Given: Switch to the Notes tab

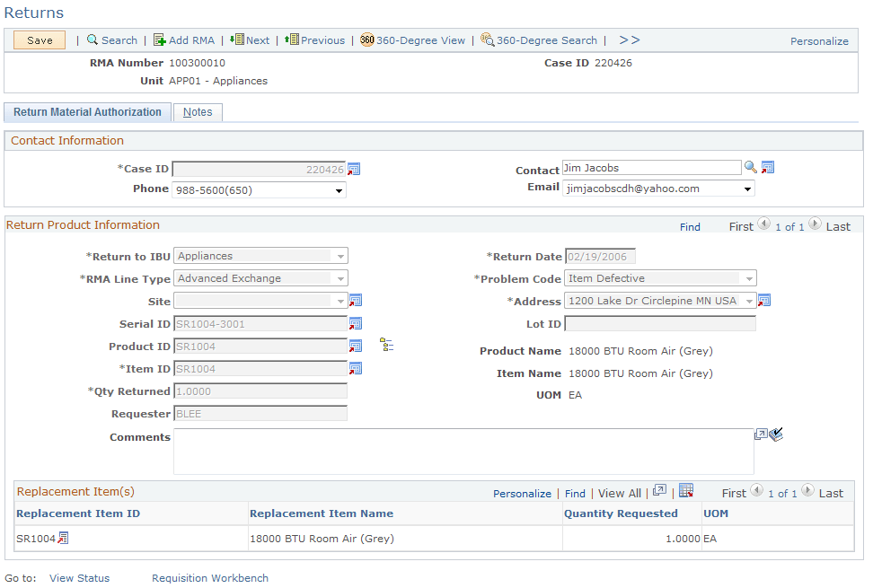Looking at the screenshot, I should click(x=198, y=112).
